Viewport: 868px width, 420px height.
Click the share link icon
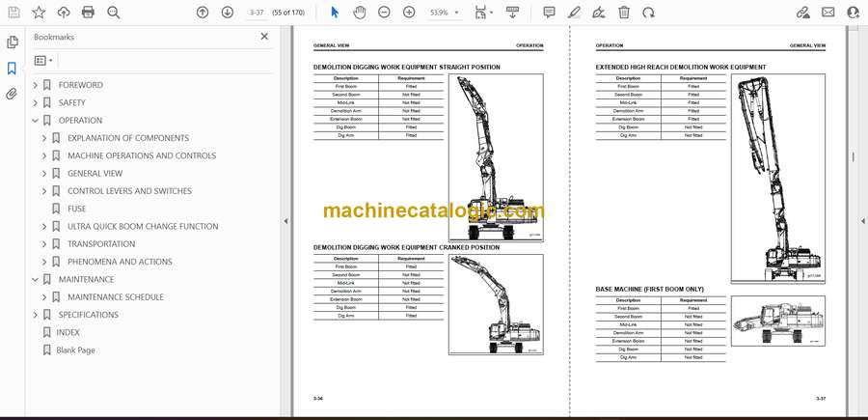[x=802, y=13]
